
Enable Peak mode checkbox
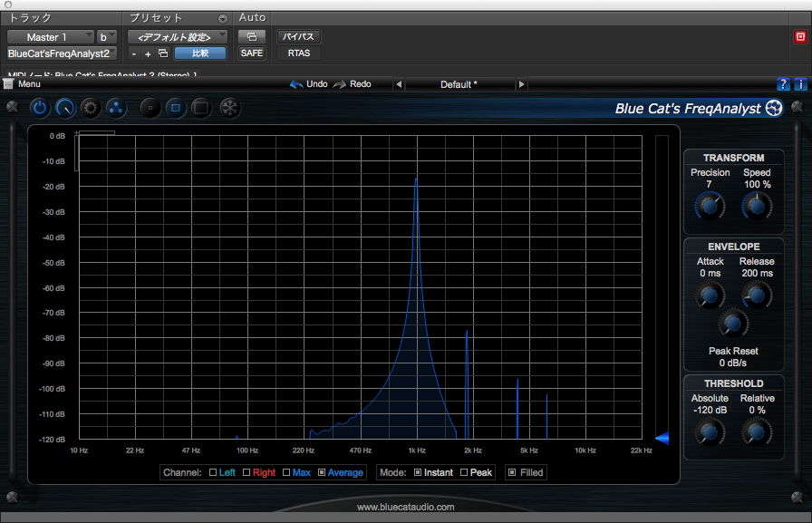click(464, 472)
